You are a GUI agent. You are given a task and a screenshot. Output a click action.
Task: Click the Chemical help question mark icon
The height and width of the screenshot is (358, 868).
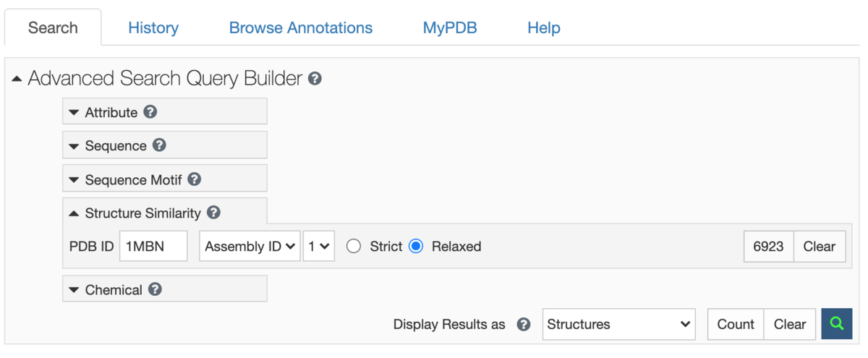click(x=155, y=289)
